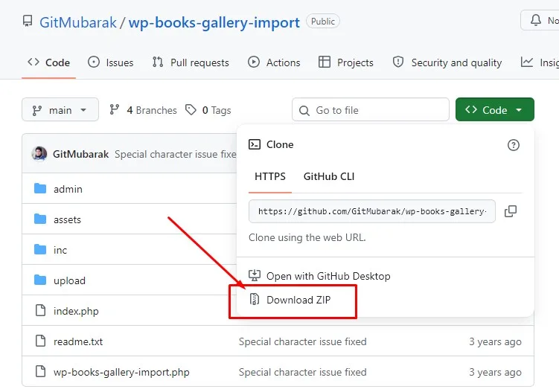This screenshot has width=559, height=392.
Task: View the 0 Tags link
Action: (x=208, y=110)
